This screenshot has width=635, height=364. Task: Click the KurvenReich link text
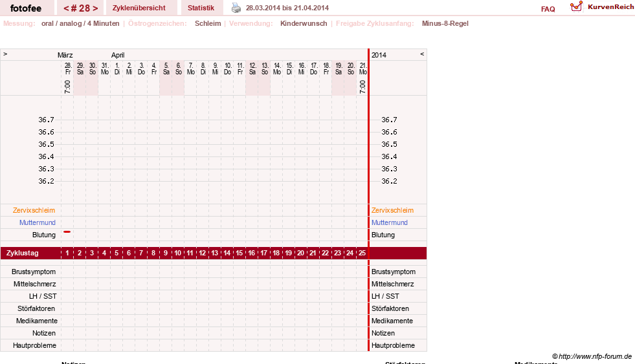click(x=610, y=7)
